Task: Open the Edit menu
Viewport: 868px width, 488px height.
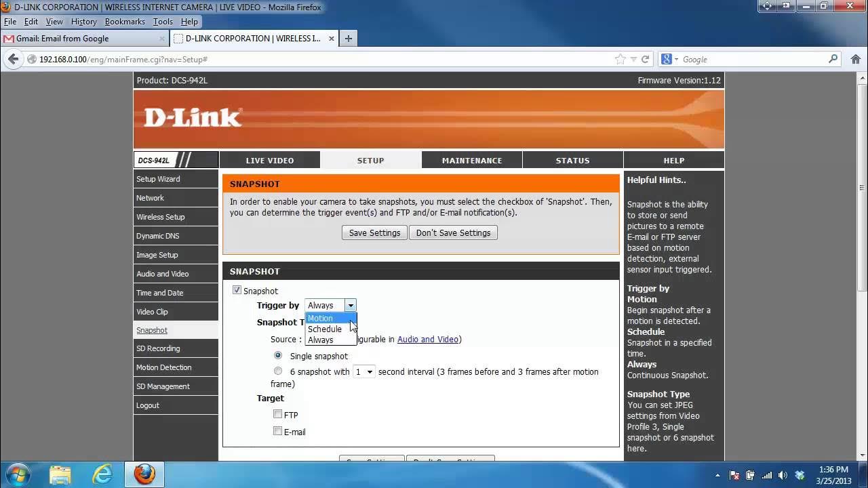Action: click(x=31, y=22)
